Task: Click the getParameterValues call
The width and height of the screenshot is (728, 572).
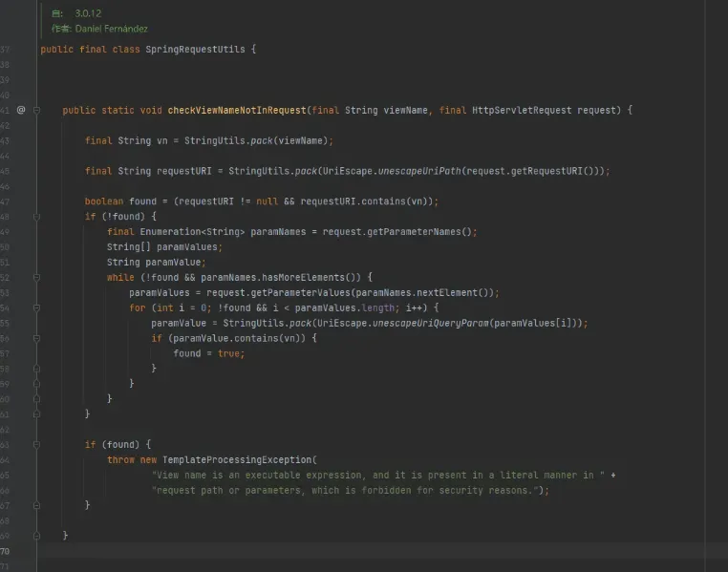Action: tap(300, 293)
